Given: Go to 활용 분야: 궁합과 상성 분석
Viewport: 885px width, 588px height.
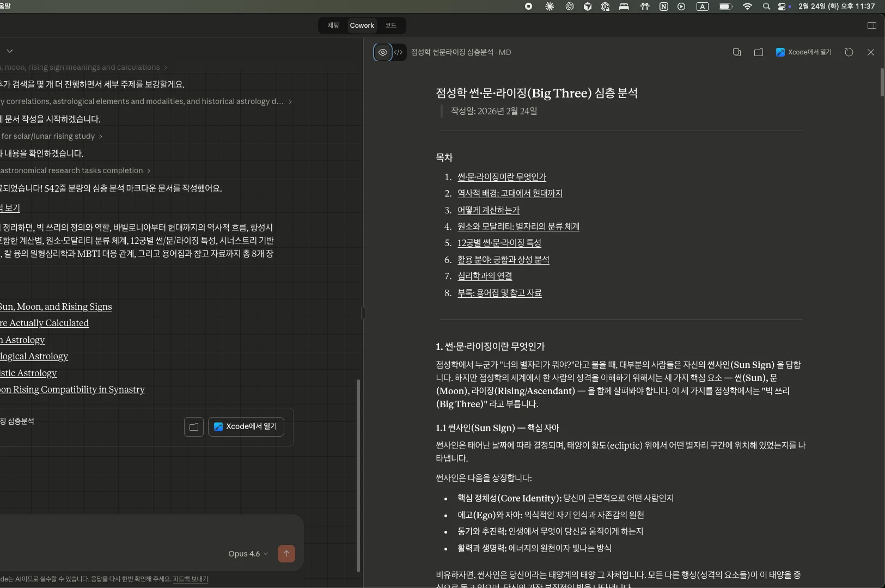Looking at the screenshot, I should tap(503, 260).
